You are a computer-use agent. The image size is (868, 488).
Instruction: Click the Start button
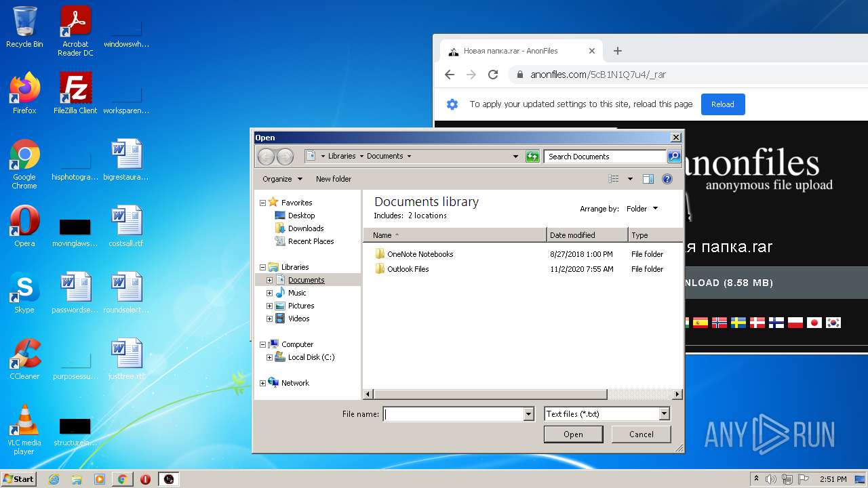pyautogui.click(x=18, y=479)
